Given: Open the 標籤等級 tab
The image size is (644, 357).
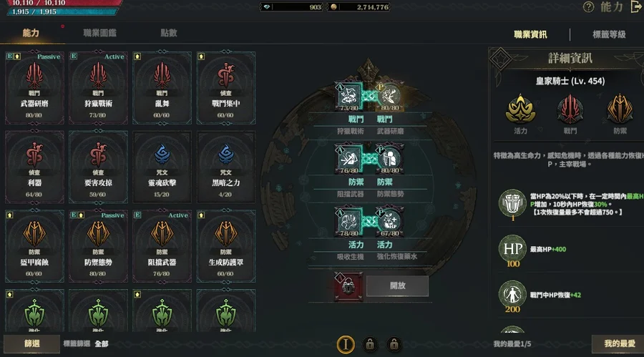Looking at the screenshot, I should (609, 34).
